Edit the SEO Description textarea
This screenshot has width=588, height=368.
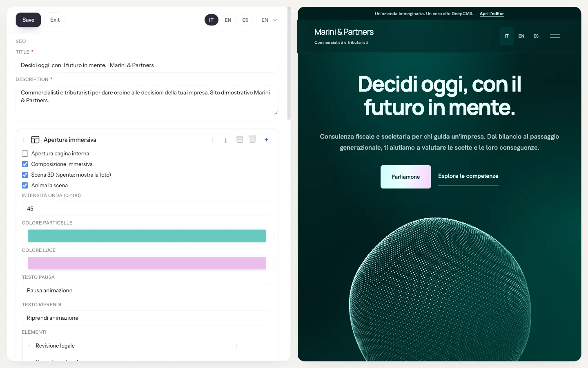coord(147,100)
